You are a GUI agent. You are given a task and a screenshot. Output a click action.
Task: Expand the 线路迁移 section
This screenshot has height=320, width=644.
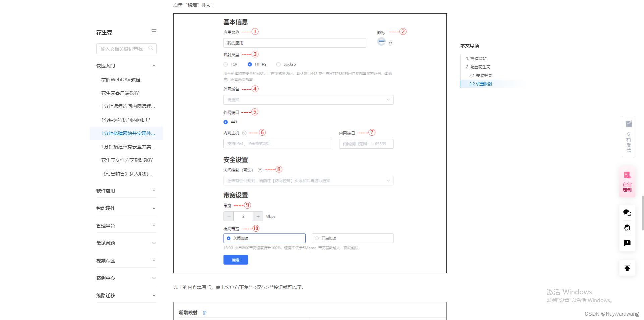click(126, 295)
